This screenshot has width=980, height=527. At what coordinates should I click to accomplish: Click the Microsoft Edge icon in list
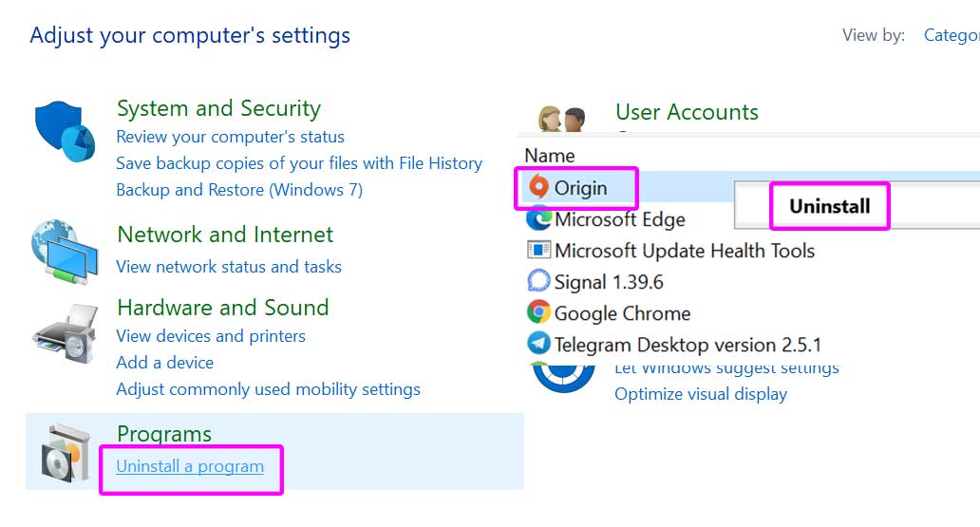click(538, 218)
